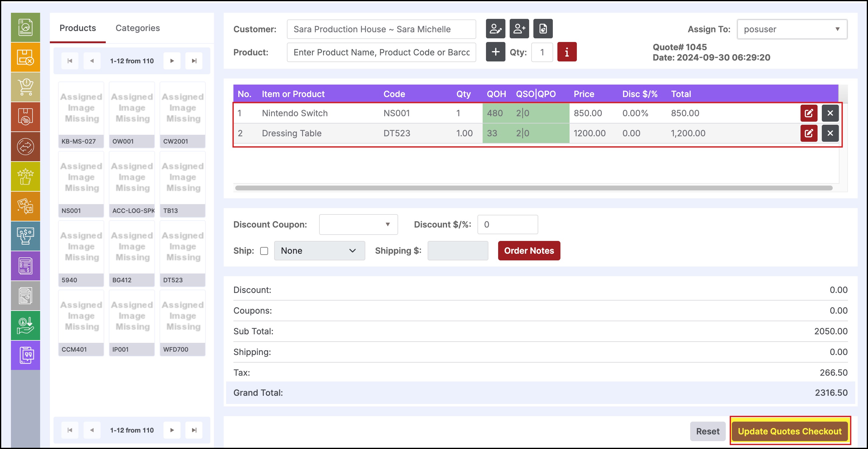This screenshot has width=868, height=449.
Task: Click the Reset button
Action: pyautogui.click(x=708, y=431)
